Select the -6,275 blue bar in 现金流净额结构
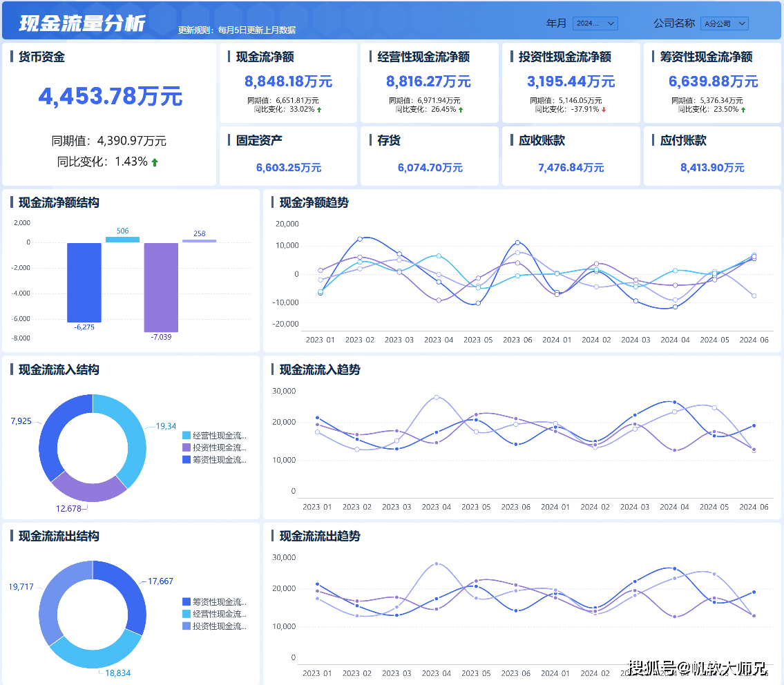The image size is (784, 685). [84, 282]
